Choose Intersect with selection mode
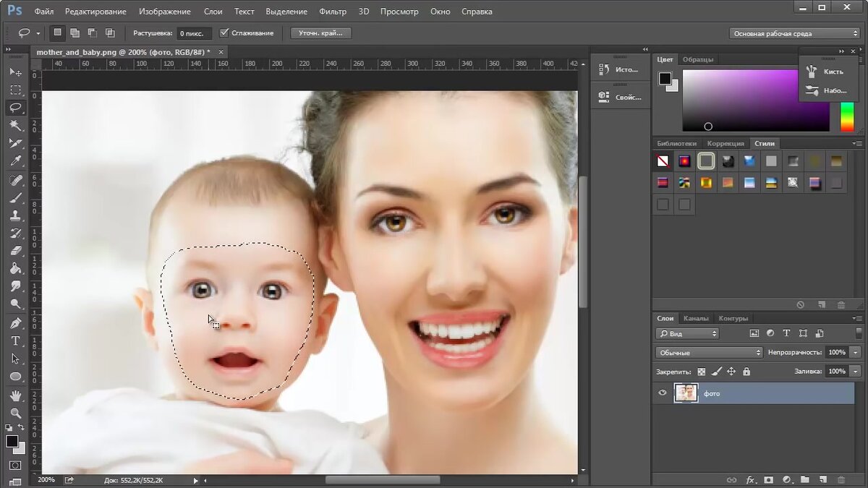The height and width of the screenshot is (488, 868). [x=110, y=33]
